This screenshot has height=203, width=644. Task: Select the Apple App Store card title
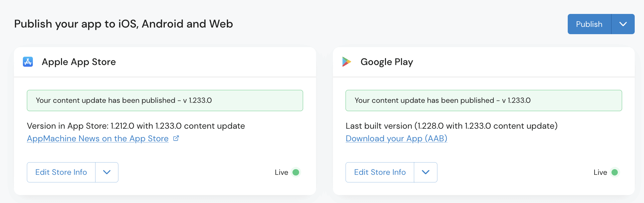click(x=79, y=62)
